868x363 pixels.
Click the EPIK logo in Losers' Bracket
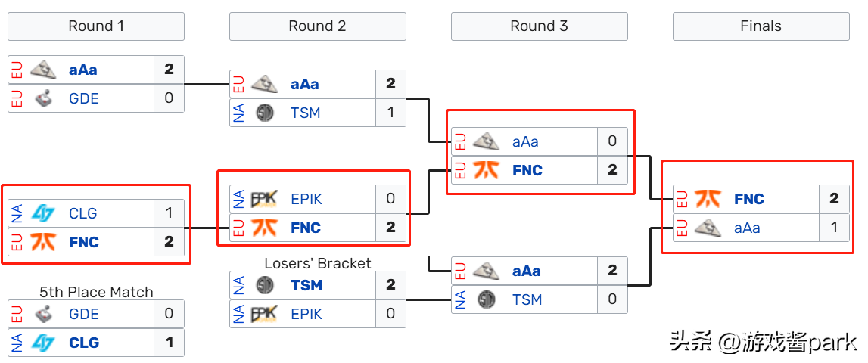265,314
